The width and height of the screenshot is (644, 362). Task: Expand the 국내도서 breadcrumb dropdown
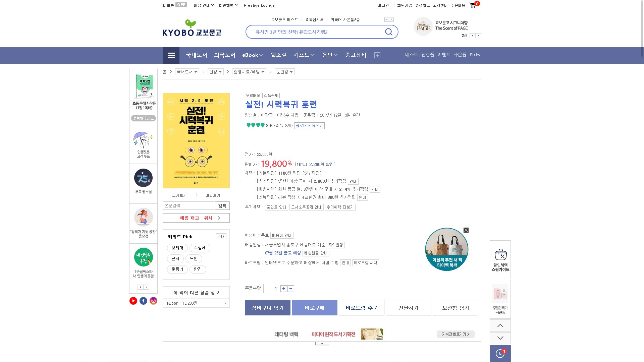coord(187,72)
